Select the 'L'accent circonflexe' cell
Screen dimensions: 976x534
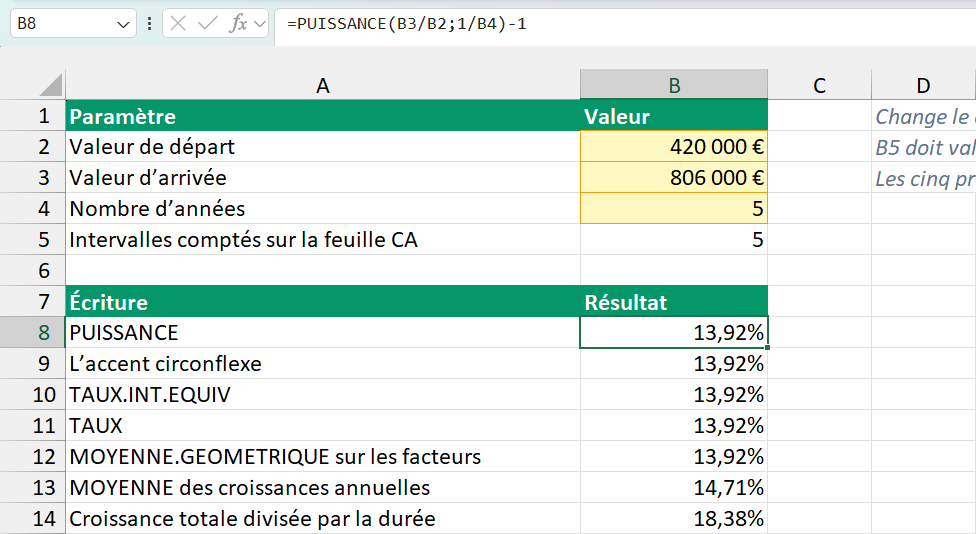[x=322, y=363]
